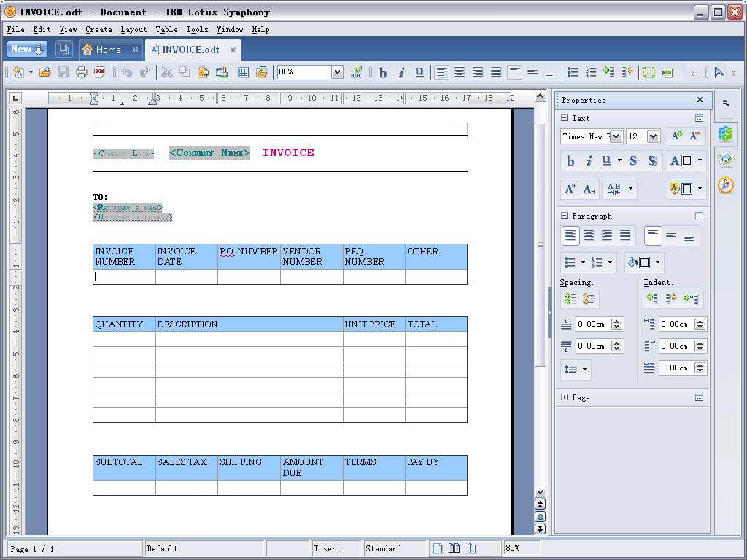This screenshot has height=560, width=747.
Task: Toggle bold in the main toolbar
Action: (382, 72)
